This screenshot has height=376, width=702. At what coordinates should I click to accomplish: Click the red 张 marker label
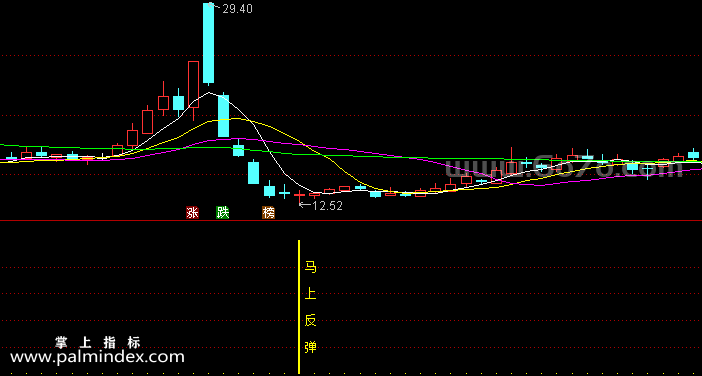[x=193, y=213]
